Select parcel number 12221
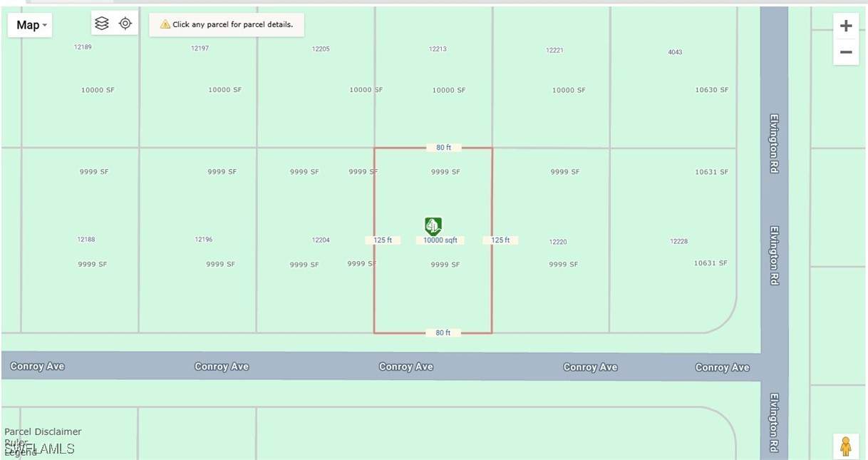The width and height of the screenshot is (868, 460). (554, 51)
